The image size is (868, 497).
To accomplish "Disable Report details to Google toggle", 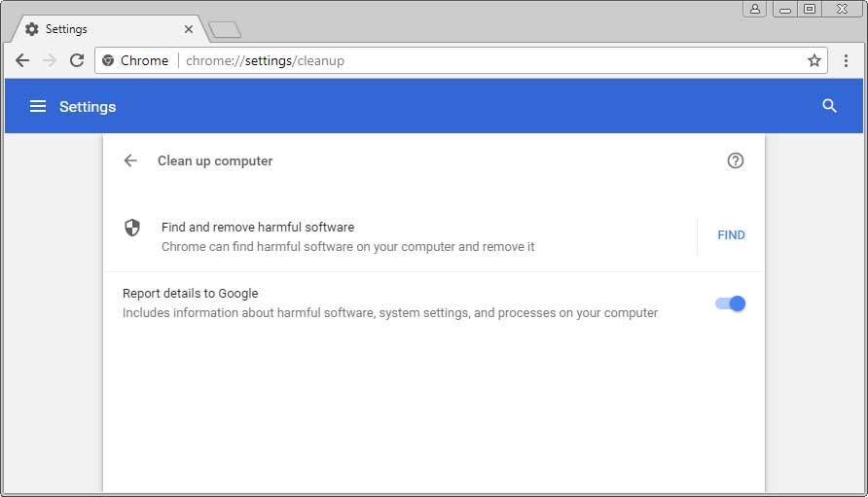I will click(x=730, y=303).
